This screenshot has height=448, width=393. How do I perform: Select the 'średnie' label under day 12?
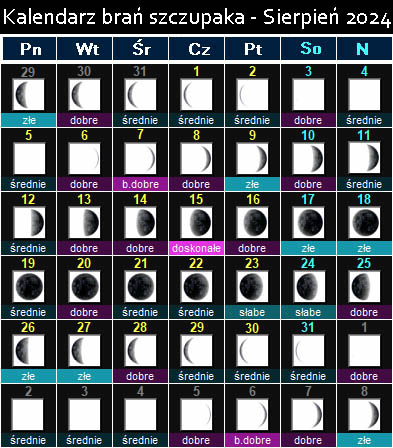28,248
